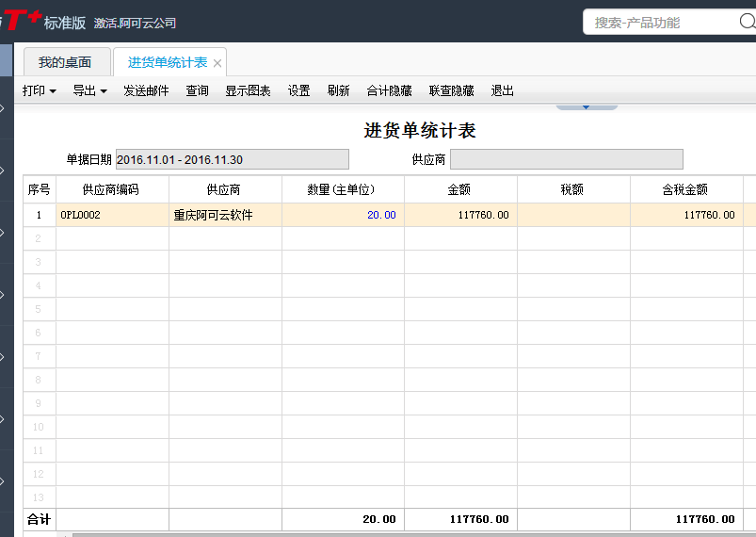Click the T+ logo in header
Viewport: 756px width, 537px height.
[21, 20]
